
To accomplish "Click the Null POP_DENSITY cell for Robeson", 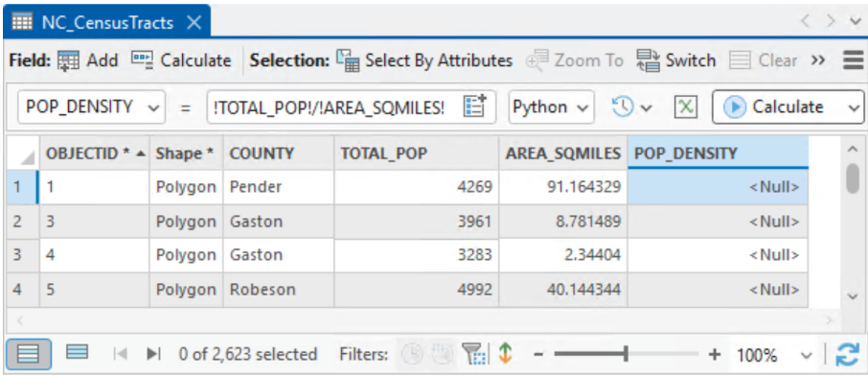I will click(x=718, y=290).
